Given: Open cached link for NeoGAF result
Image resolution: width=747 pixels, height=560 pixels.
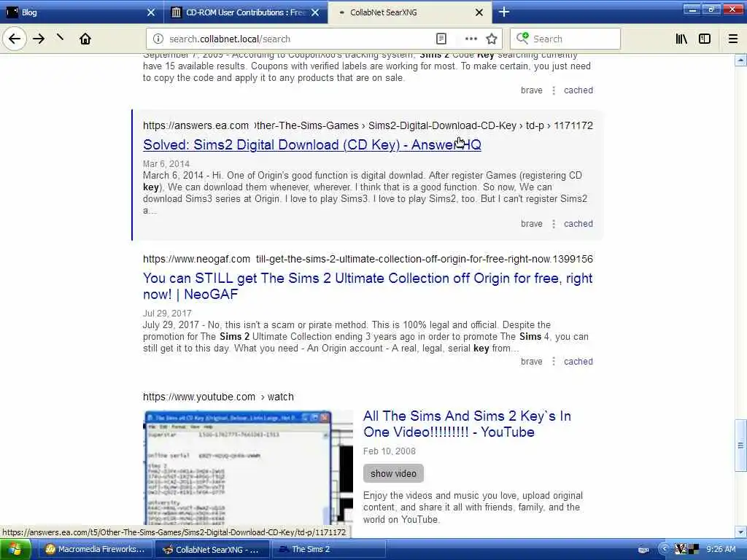Looking at the screenshot, I should pyautogui.click(x=578, y=362).
